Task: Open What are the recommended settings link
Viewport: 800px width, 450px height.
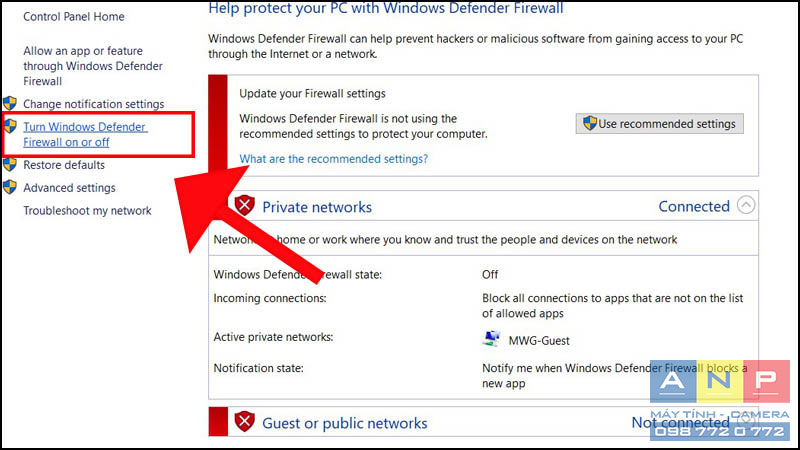Action: pos(334,159)
